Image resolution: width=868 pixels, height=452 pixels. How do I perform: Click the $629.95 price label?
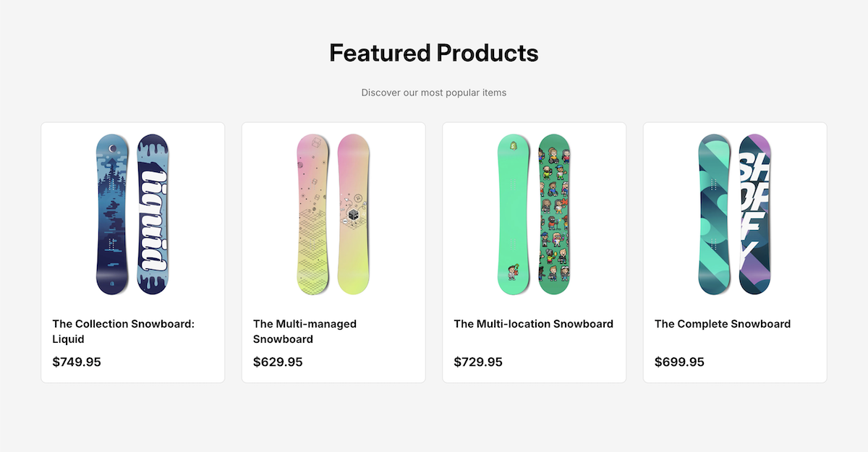point(277,362)
